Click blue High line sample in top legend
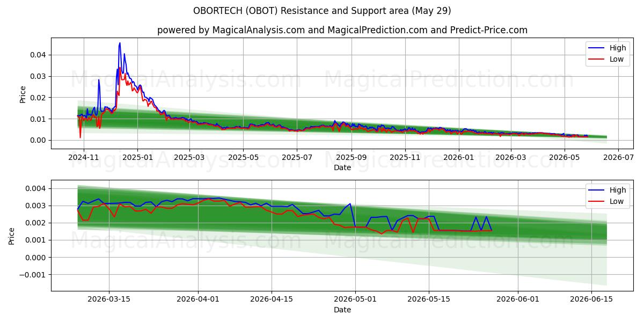Screen dimensions: 644x322 click(597, 48)
